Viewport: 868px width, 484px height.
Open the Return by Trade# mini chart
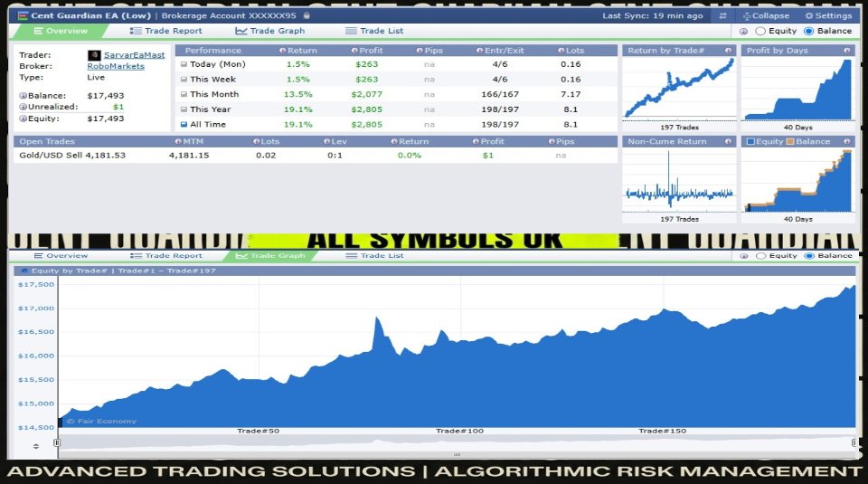(x=679, y=89)
